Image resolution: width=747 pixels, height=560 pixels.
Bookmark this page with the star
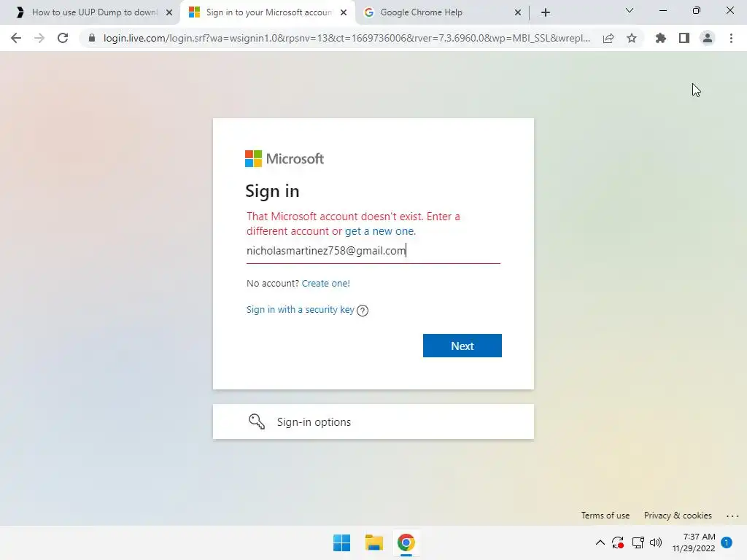click(x=632, y=38)
